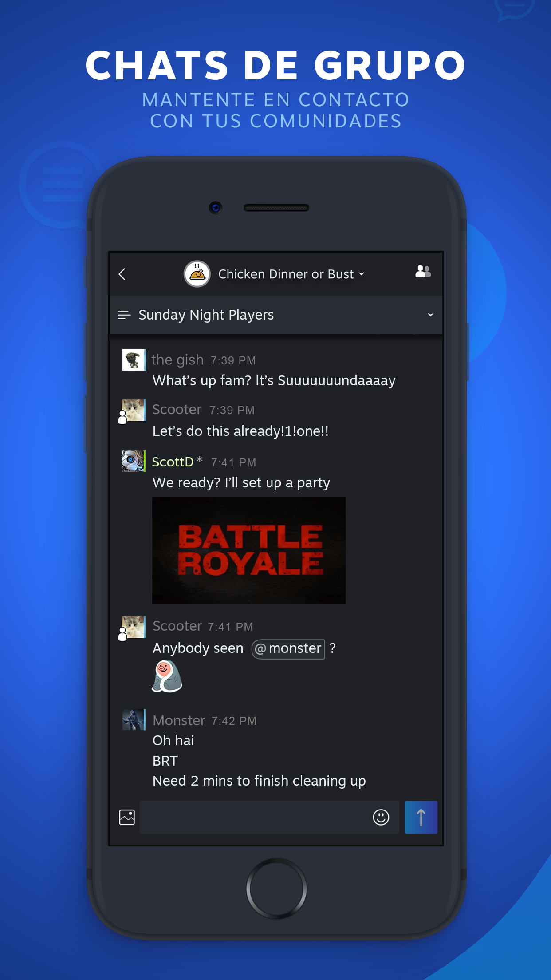Tap the message "Need 2 mins to finish cleaning up"
Screen dimensions: 551x980
click(x=259, y=781)
